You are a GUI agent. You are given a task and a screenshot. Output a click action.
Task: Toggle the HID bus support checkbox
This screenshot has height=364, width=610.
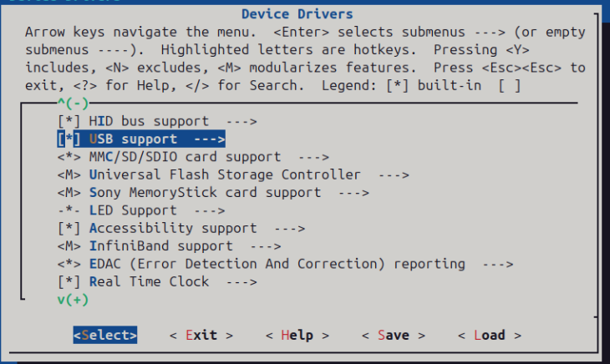pos(69,121)
